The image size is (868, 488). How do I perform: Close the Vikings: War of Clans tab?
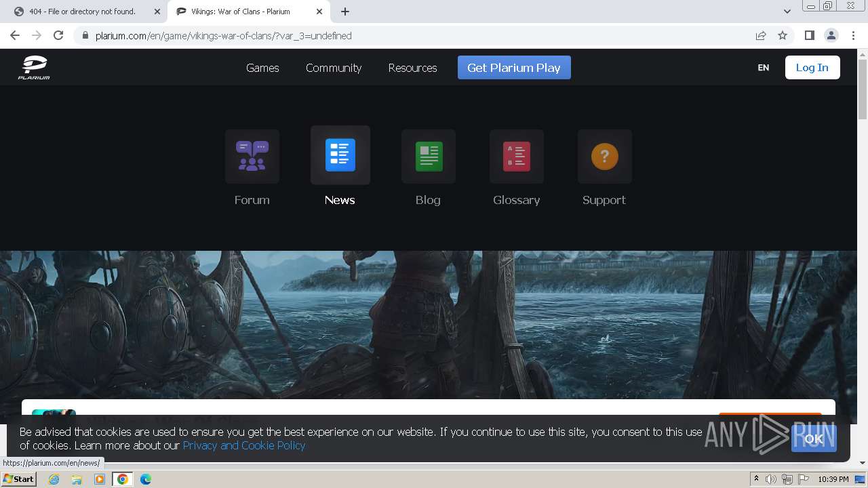click(x=319, y=12)
